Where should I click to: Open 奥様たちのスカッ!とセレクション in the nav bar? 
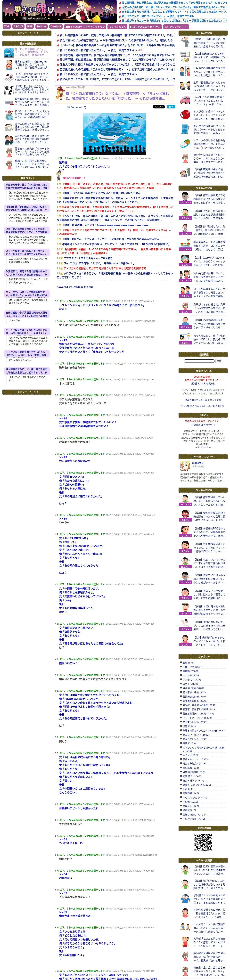pyautogui.click(x=85, y=27)
